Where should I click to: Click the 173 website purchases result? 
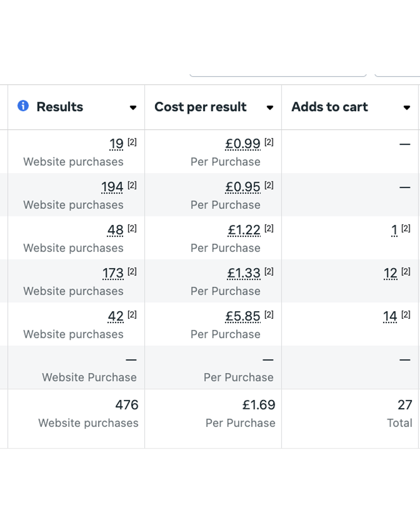point(113,273)
